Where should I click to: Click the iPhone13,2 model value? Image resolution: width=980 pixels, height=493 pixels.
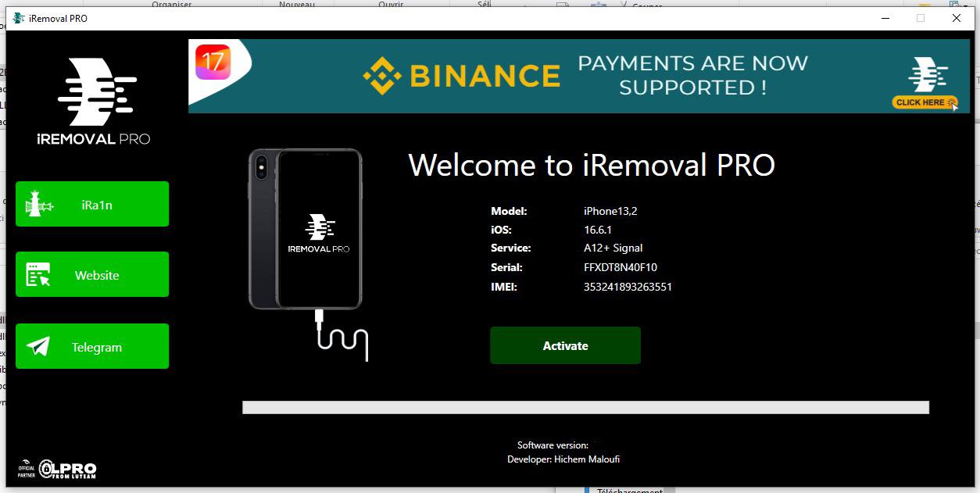click(x=610, y=211)
